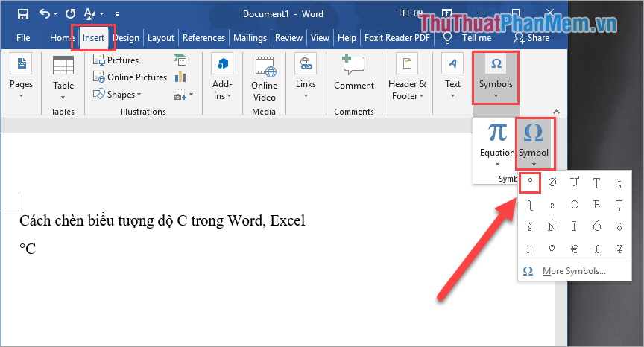
Task: Insert the lj ligature symbol
Action: click(x=530, y=249)
